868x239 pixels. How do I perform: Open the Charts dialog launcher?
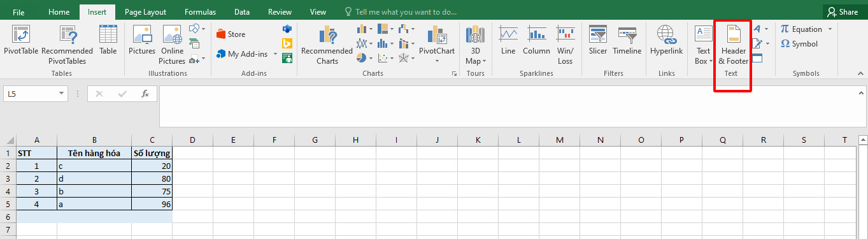(454, 74)
